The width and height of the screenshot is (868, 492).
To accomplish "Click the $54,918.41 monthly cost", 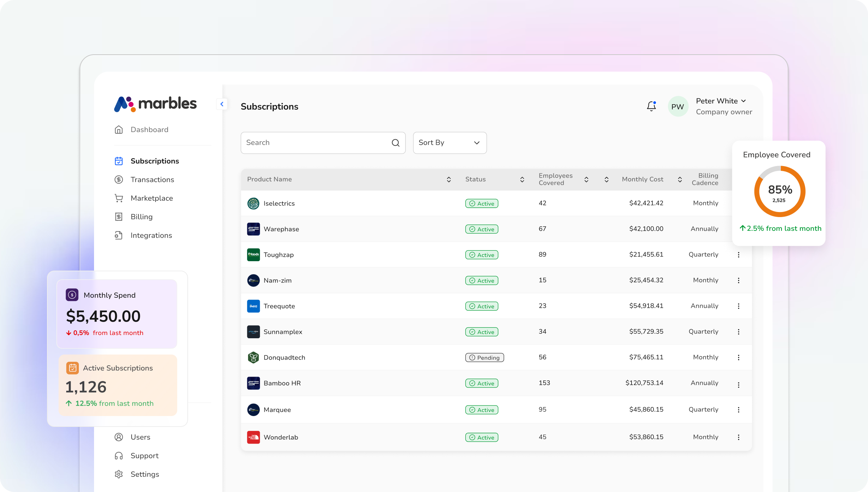I will (x=646, y=306).
